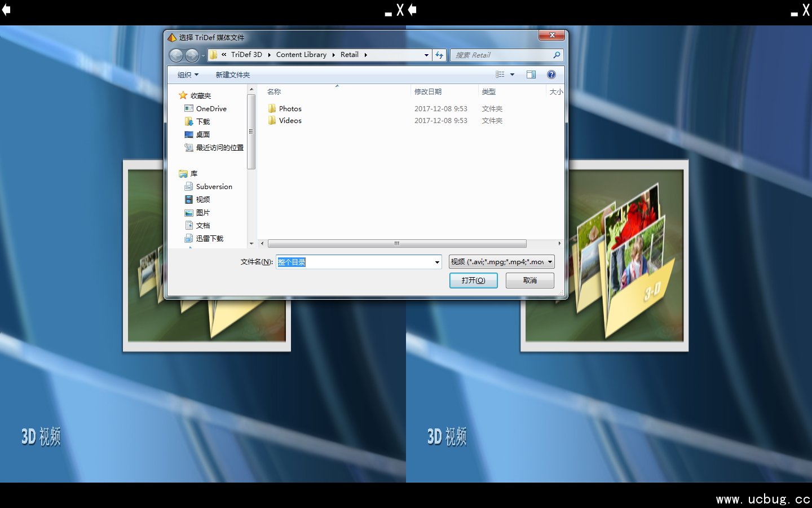Click the change view icon in the toolbar
Image resolution: width=812 pixels, height=508 pixels.
[x=500, y=75]
